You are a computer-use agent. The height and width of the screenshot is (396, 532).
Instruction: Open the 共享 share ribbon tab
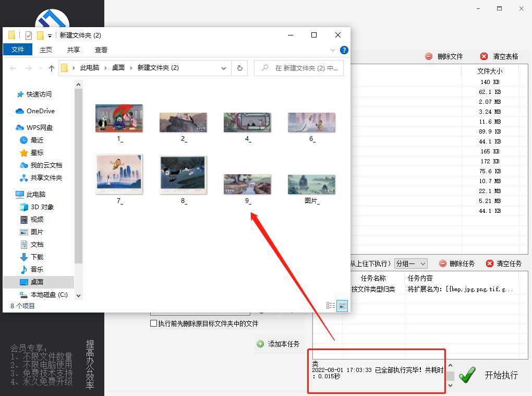(74, 50)
